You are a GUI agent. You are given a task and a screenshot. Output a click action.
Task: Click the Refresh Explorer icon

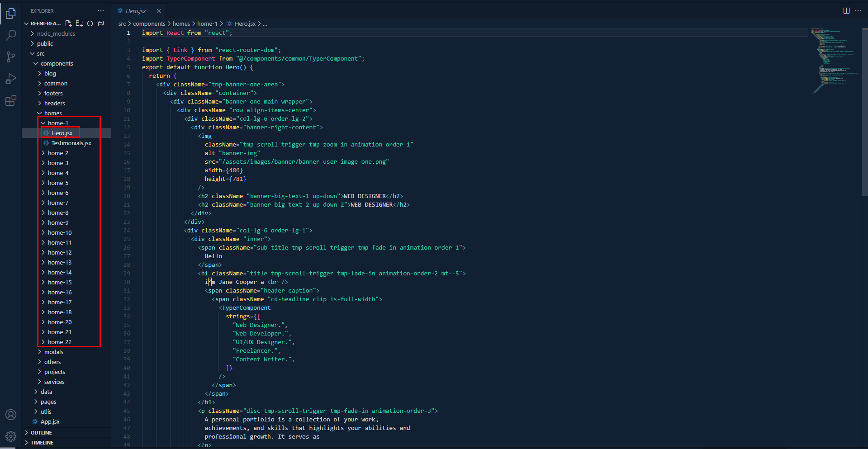point(90,24)
